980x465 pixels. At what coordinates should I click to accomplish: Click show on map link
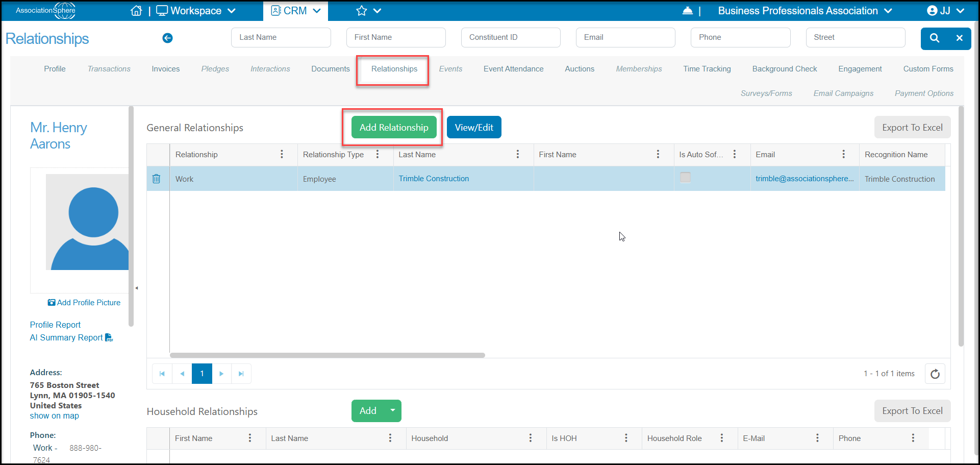pyautogui.click(x=54, y=415)
